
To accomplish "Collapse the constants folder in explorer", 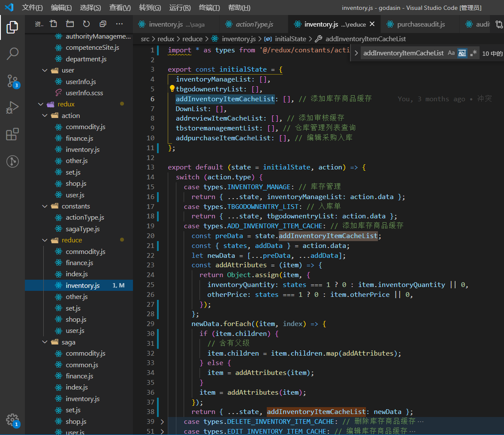I will (45, 206).
